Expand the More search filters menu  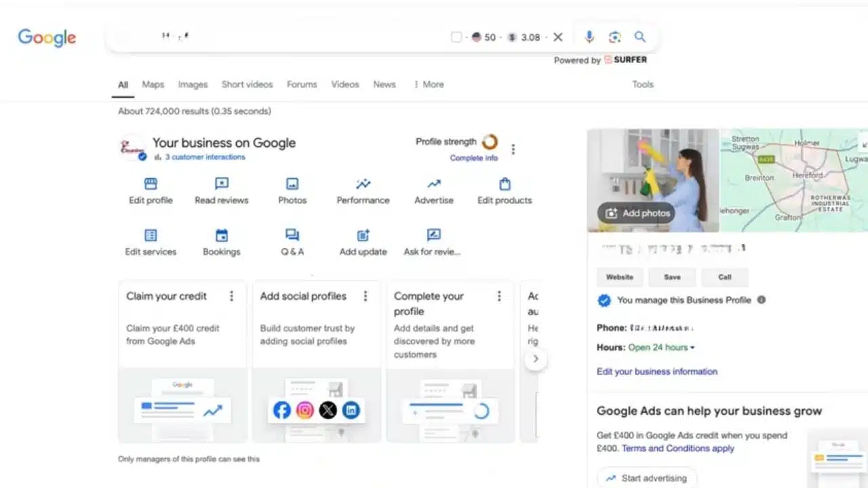[429, 85]
